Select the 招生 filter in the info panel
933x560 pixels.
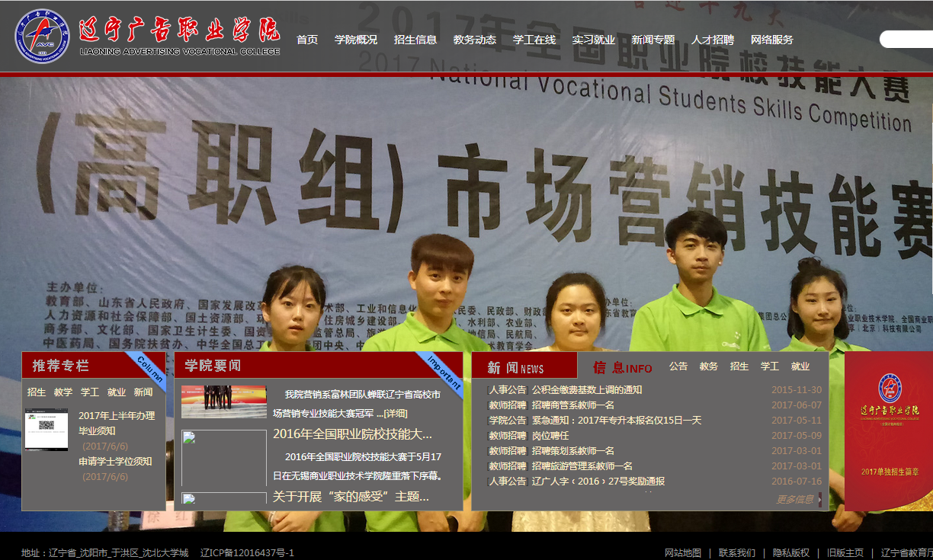(x=739, y=366)
